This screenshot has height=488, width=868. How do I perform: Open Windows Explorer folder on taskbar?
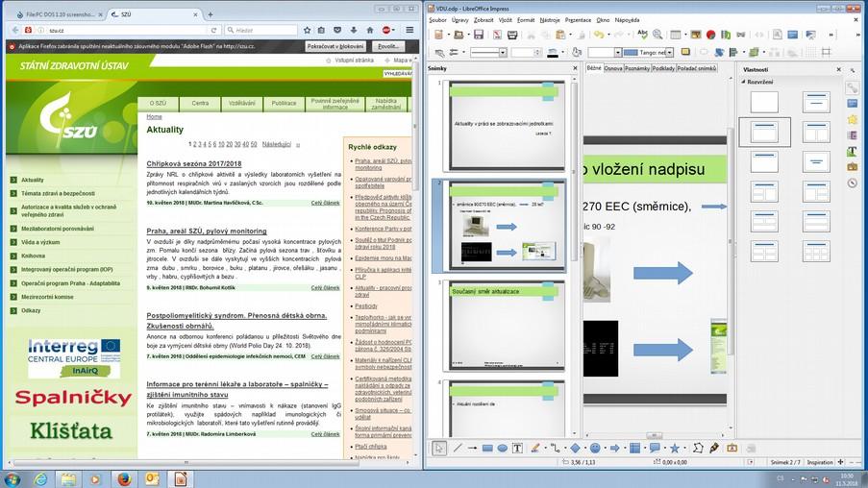point(68,479)
